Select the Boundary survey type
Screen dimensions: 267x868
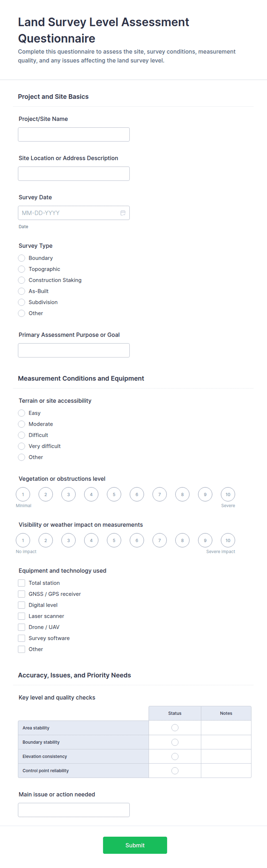pyautogui.click(x=22, y=258)
